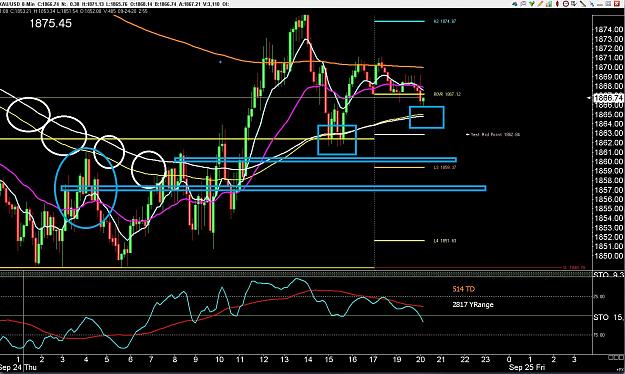Click hour 14 on the time axis
625x374 pixels.
coord(308,359)
